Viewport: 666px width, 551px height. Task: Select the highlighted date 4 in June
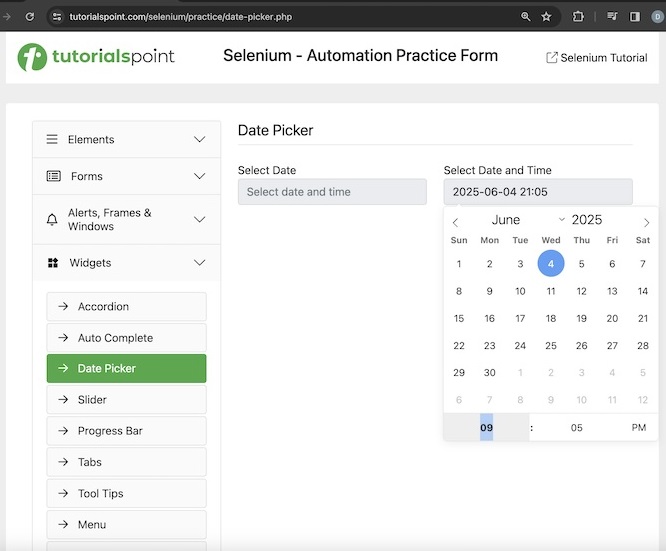coord(551,263)
